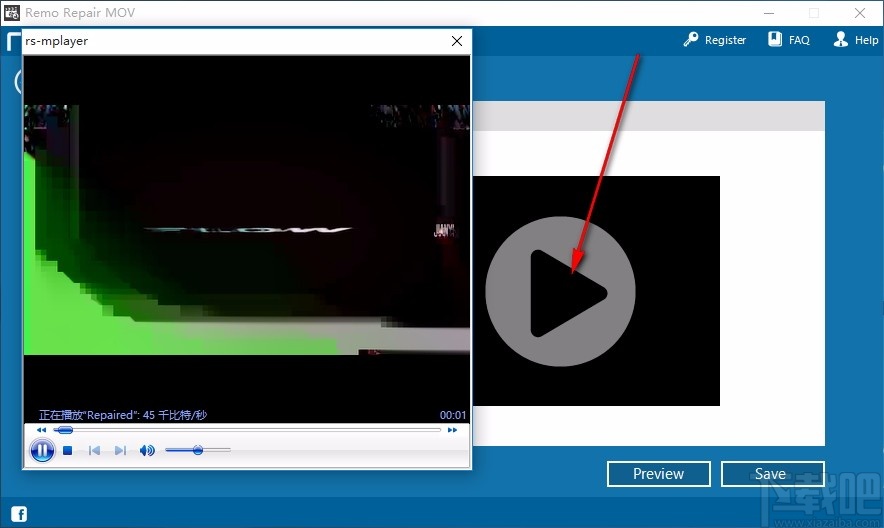The width and height of the screenshot is (884, 528).
Task: Skip to previous track in rs-mplayer
Action: pyautogui.click(x=94, y=450)
